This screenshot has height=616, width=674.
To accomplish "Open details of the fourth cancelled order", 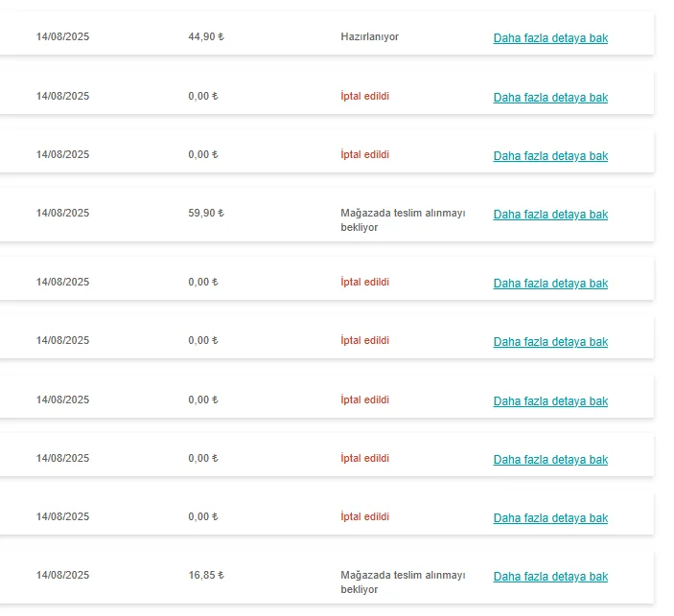I will pos(550,342).
